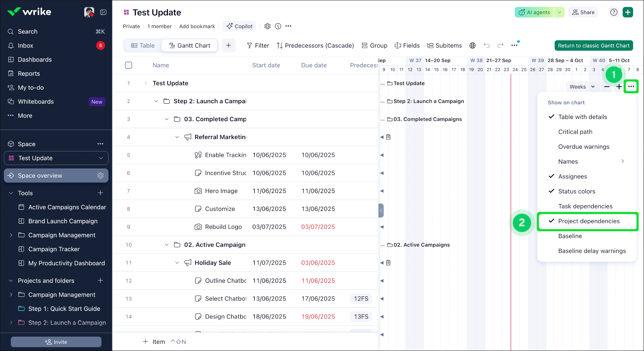Viewport: 644px width, 351px height.
Task: Click Return to classic Gantt Chart
Action: (594, 45)
